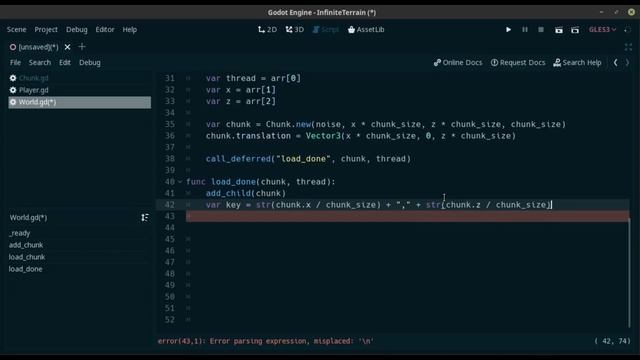
Task: Collapse func load_done fold arrow
Action: click(180, 182)
